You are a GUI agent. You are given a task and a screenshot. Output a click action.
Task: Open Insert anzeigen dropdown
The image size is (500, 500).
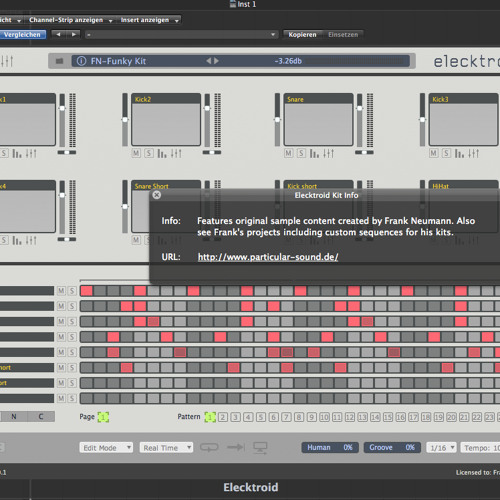pyautogui.click(x=150, y=20)
